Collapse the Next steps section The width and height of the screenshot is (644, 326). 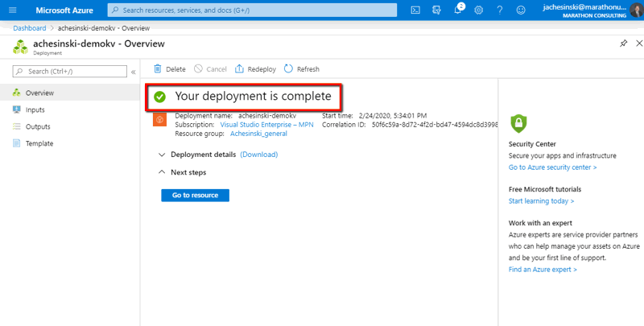[163, 172]
